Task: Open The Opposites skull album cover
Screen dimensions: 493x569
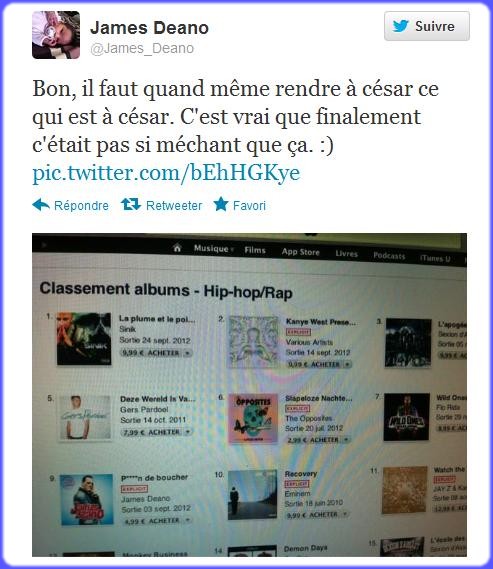Action: click(253, 419)
